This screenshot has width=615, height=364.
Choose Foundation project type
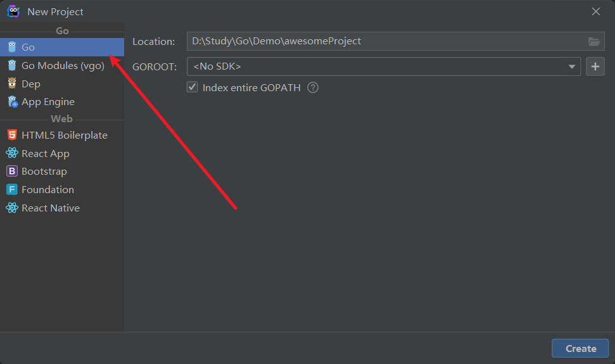pyautogui.click(x=62, y=190)
